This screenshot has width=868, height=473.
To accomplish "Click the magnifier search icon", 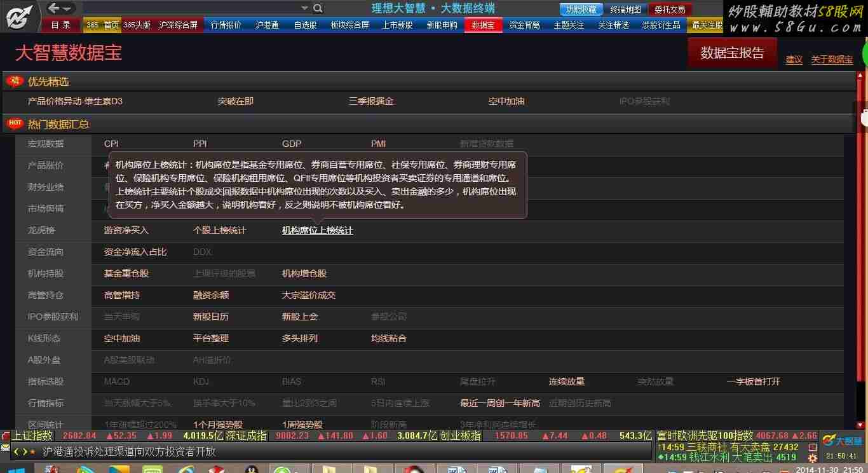I will 318,8.
